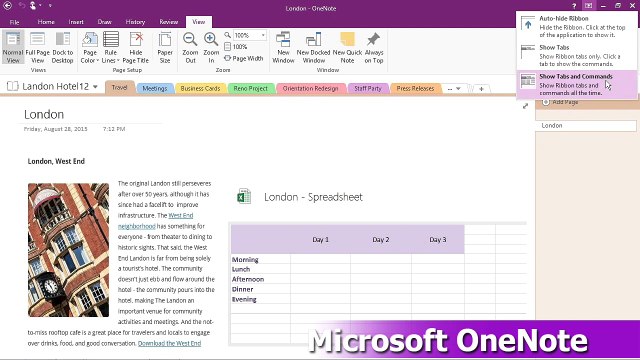
Task: Click the Ribbon Display Options icon
Action: pyautogui.click(x=588, y=6)
